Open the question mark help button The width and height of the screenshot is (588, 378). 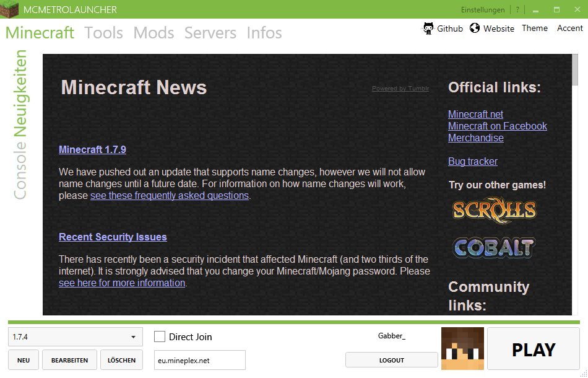tap(517, 10)
